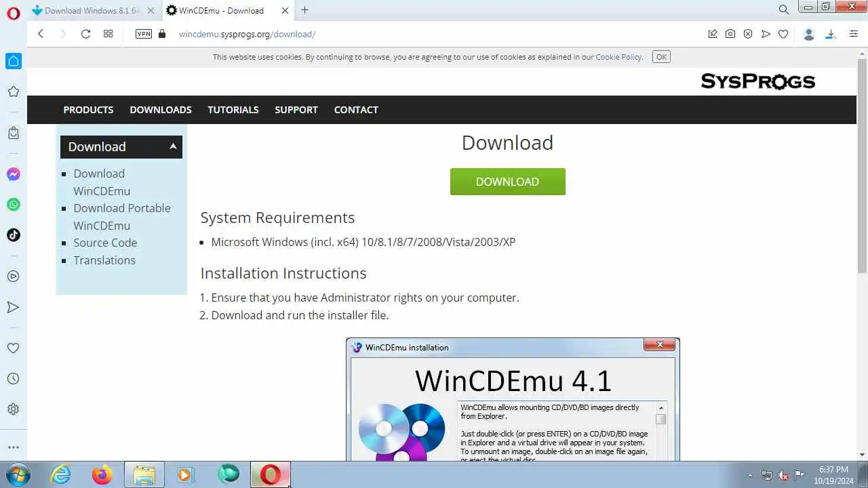Open the TUTORIALS menu
The image size is (868, 488).
click(233, 110)
